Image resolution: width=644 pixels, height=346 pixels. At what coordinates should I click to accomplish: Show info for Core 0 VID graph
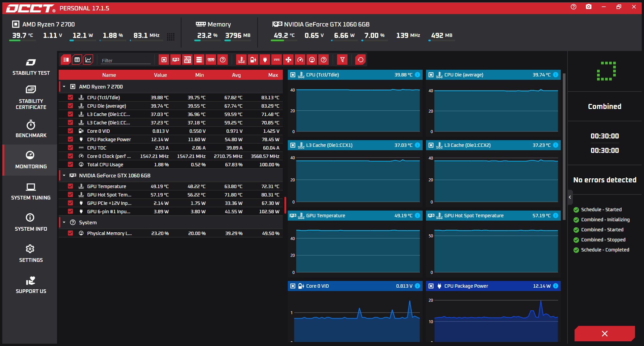[417, 286]
